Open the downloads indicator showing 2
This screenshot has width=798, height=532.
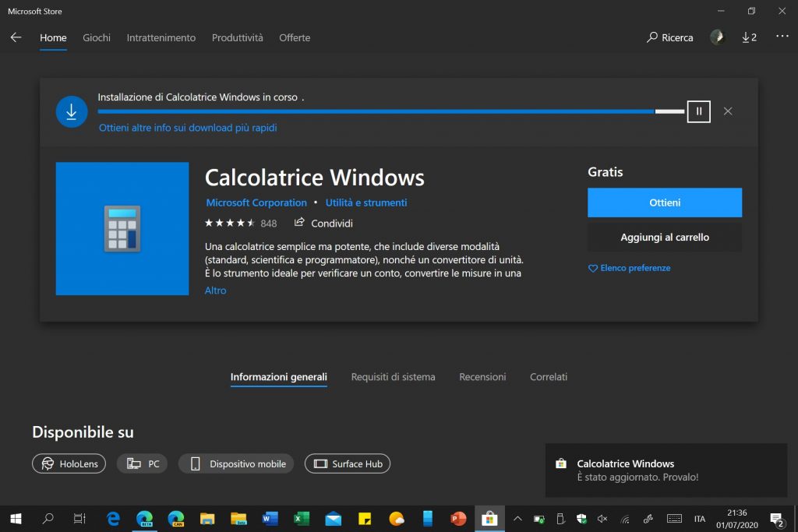point(749,37)
